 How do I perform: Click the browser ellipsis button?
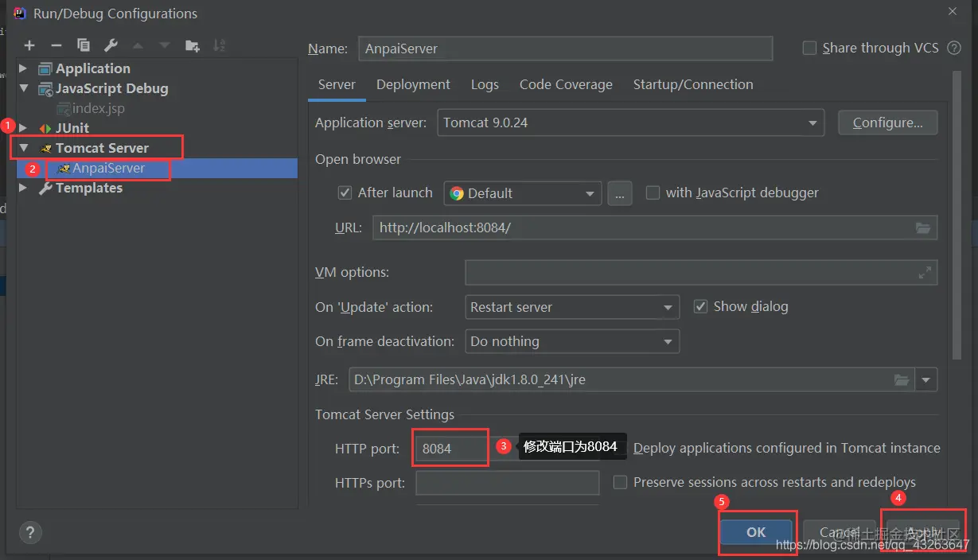(x=620, y=193)
